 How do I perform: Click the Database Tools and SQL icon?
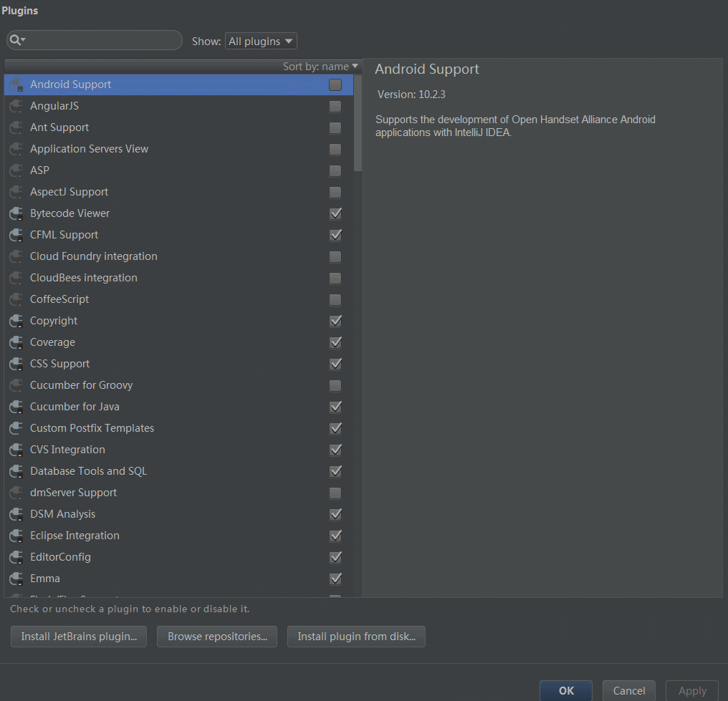click(16, 471)
